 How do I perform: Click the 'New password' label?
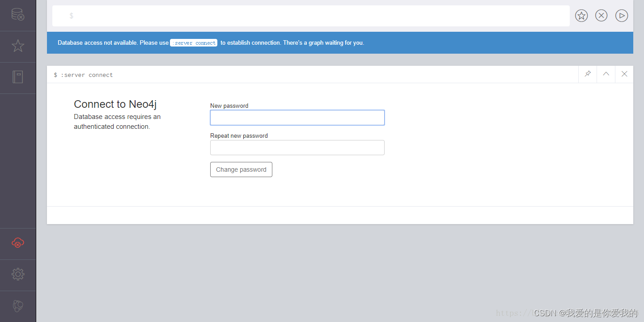tap(229, 106)
